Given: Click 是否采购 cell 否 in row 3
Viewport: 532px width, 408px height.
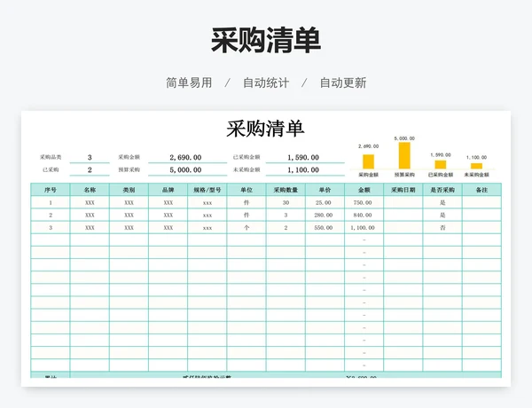Looking at the screenshot, I should click(442, 227).
